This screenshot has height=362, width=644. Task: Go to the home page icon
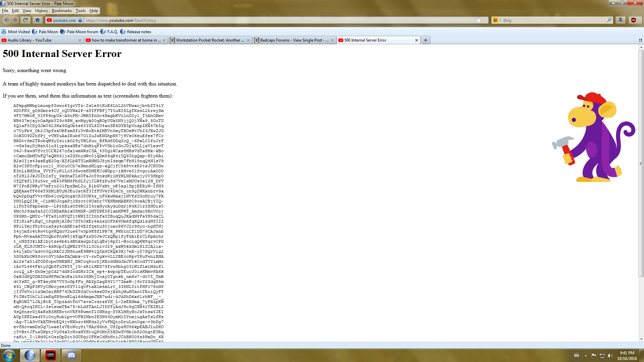(38, 20)
